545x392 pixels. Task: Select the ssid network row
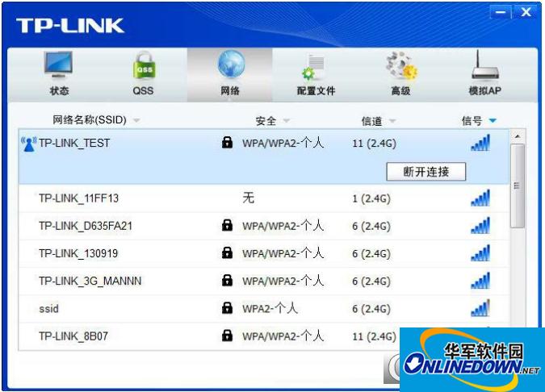tap(264, 309)
